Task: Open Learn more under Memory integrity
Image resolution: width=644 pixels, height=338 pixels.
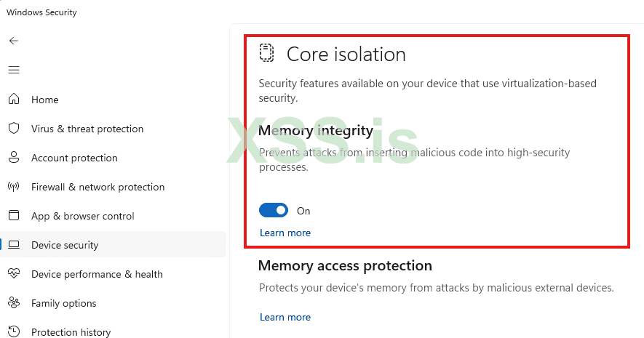Action: pyautogui.click(x=285, y=233)
